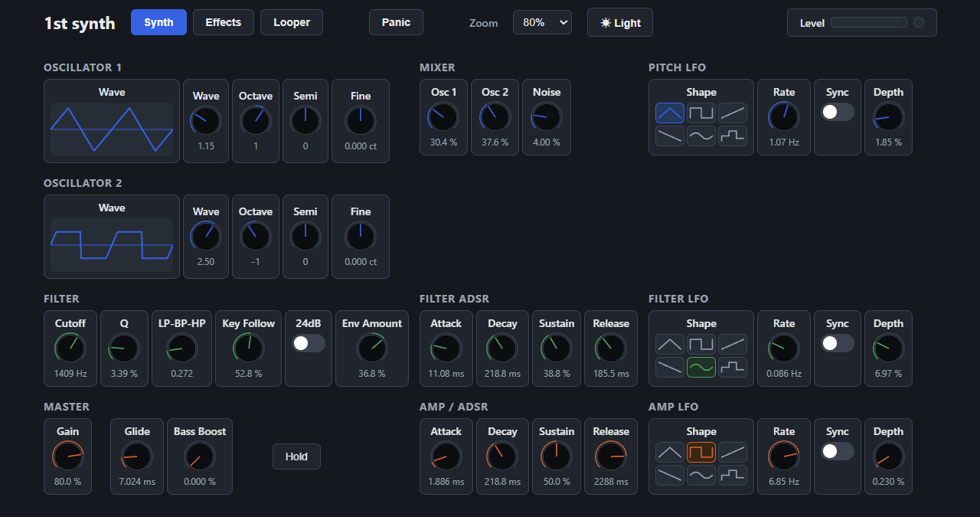Image resolution: width=980 pixels, height=517 pixels.
Task: Click Amp ADSR Sustain knob
Action: pos(557,456)
